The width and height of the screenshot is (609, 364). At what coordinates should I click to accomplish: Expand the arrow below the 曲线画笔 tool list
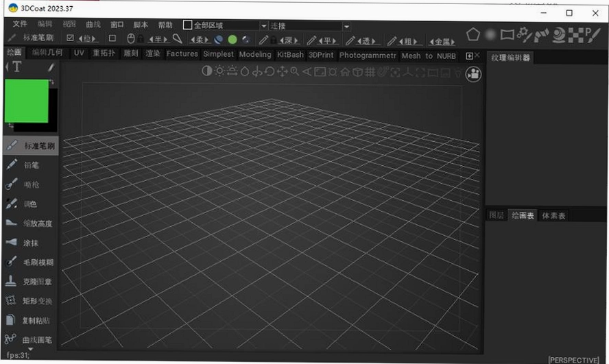coord(30,349)
